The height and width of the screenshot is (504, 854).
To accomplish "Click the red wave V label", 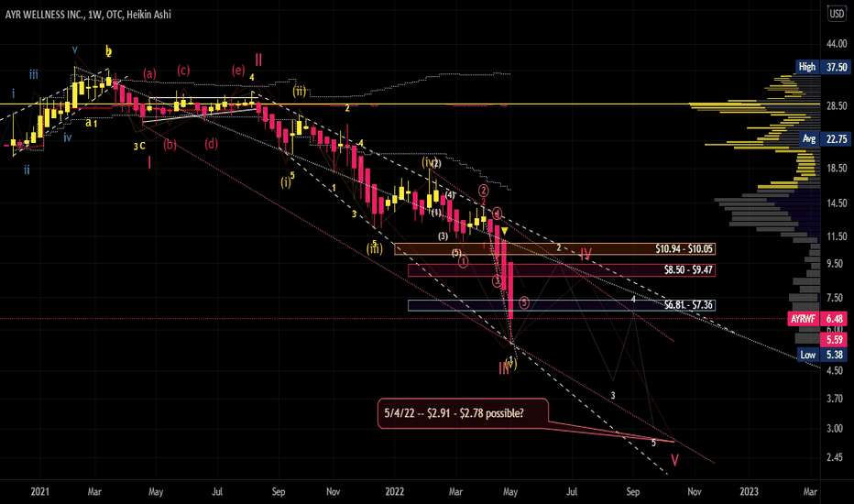I will coord(674,461).
